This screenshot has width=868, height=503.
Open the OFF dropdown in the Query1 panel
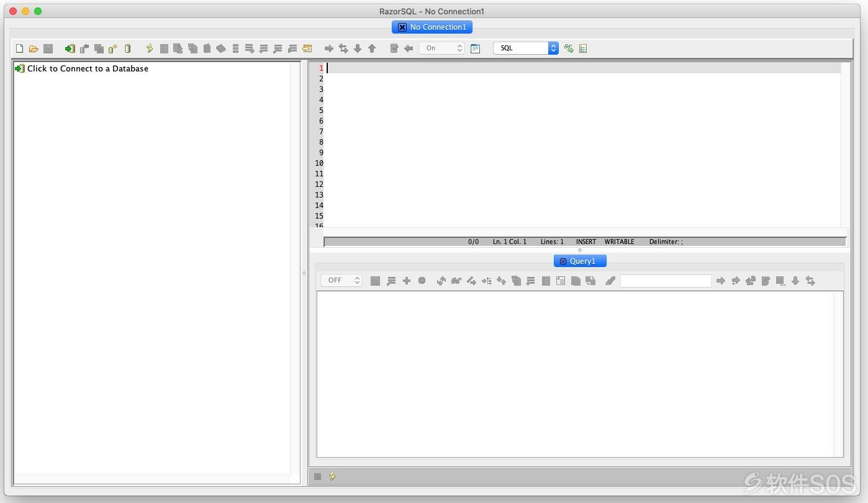click(341, 280)
